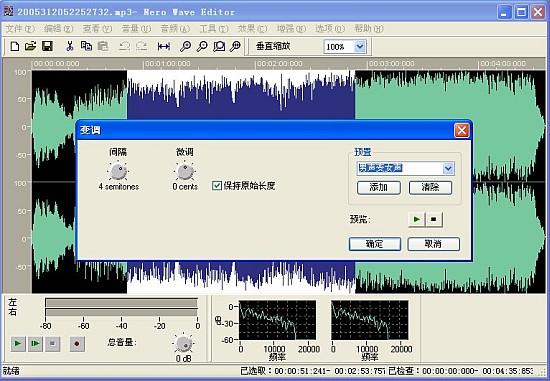
Task: Open the 文件(F) menu
Action: click(x=20, y=28)
